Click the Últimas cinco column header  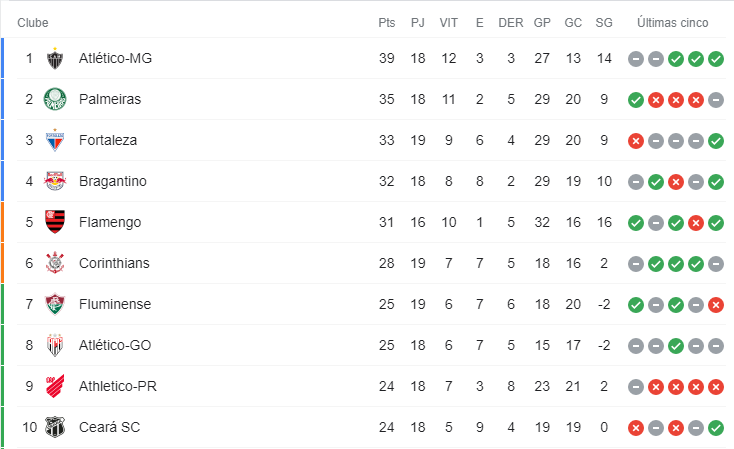coord(673,22)
